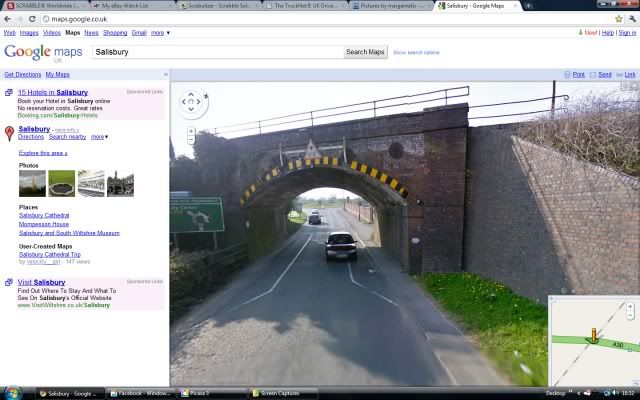Click the Send link above the map

604,75
